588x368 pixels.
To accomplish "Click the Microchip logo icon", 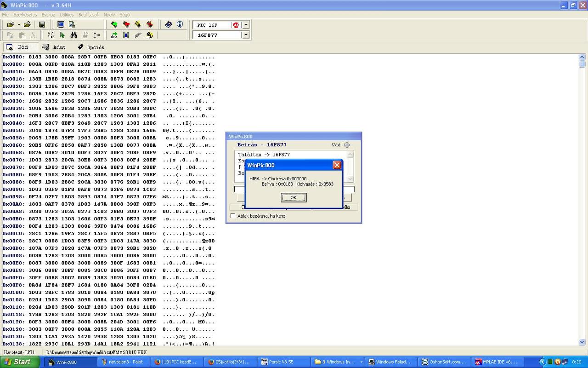I will [236, 25].
